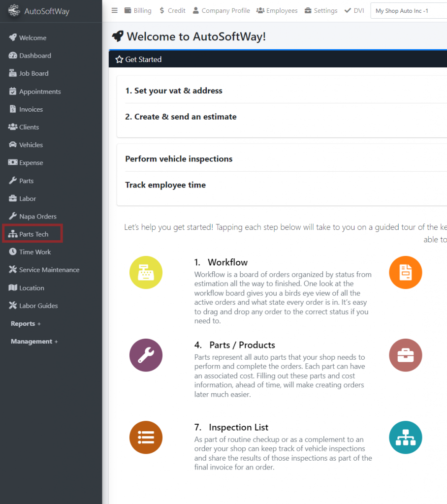This screenshot has width=447, height=504.
Task: Click the Parts Tech sitemap icon
Action: click(x=13, y=234)
